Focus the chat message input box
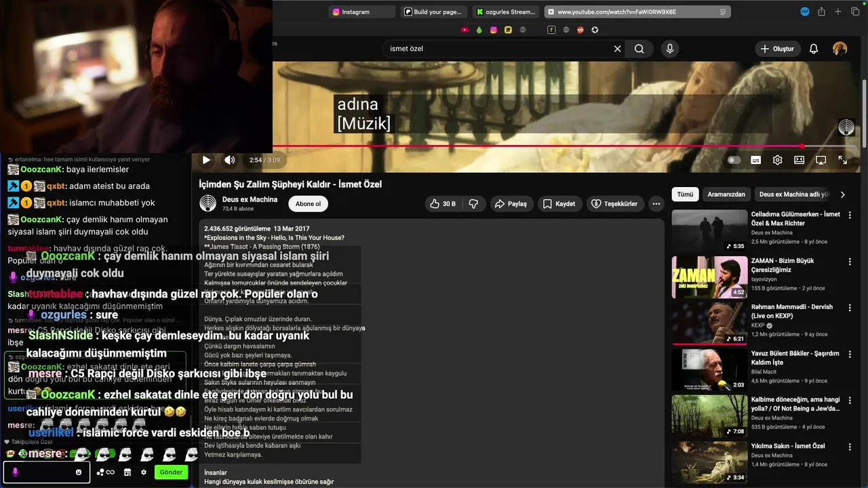This screenshot has height=488, width=868. [46, 472]
